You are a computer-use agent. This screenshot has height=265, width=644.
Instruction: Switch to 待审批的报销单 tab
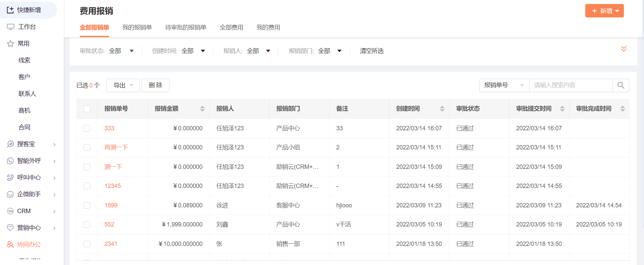point(186,27)
